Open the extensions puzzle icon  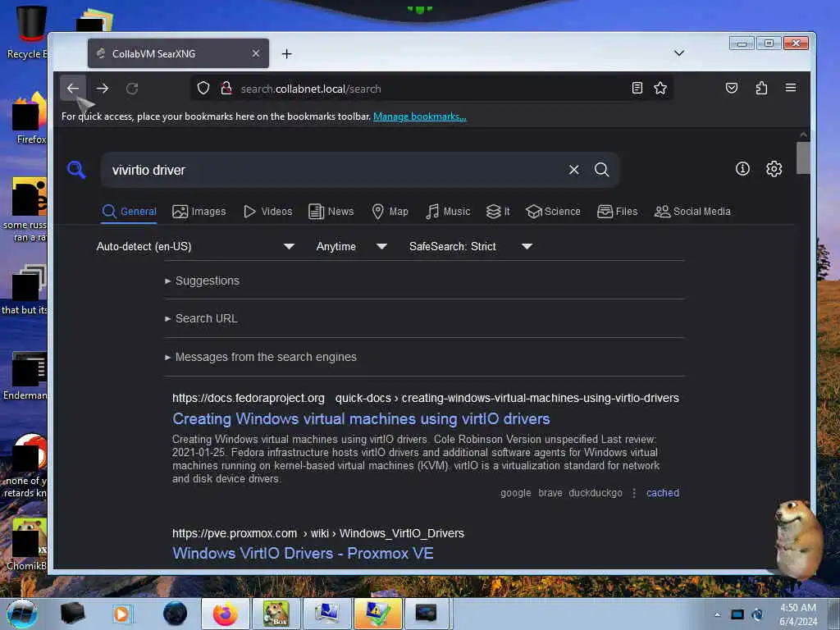[761, 89]
